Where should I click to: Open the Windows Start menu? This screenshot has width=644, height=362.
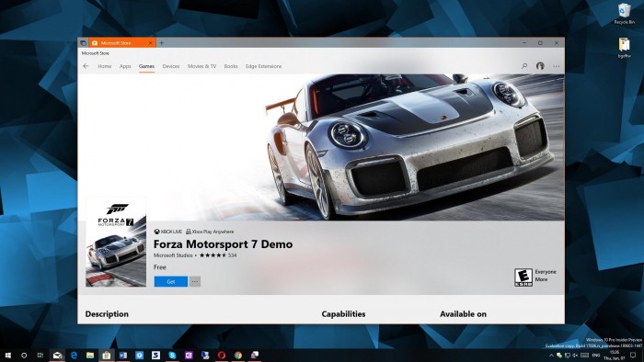[x=7, y=355]
